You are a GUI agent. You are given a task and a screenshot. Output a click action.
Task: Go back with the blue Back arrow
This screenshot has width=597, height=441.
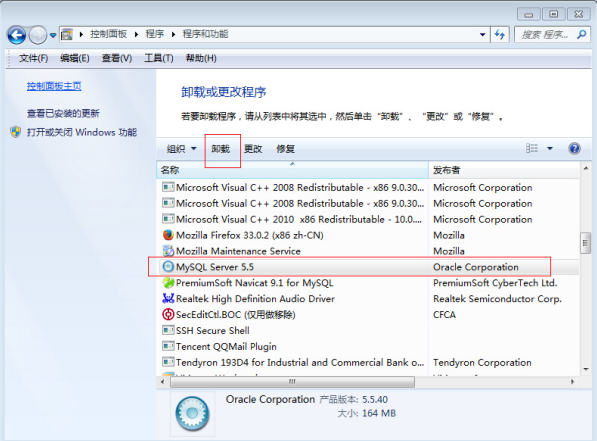[x=16, y=35]
